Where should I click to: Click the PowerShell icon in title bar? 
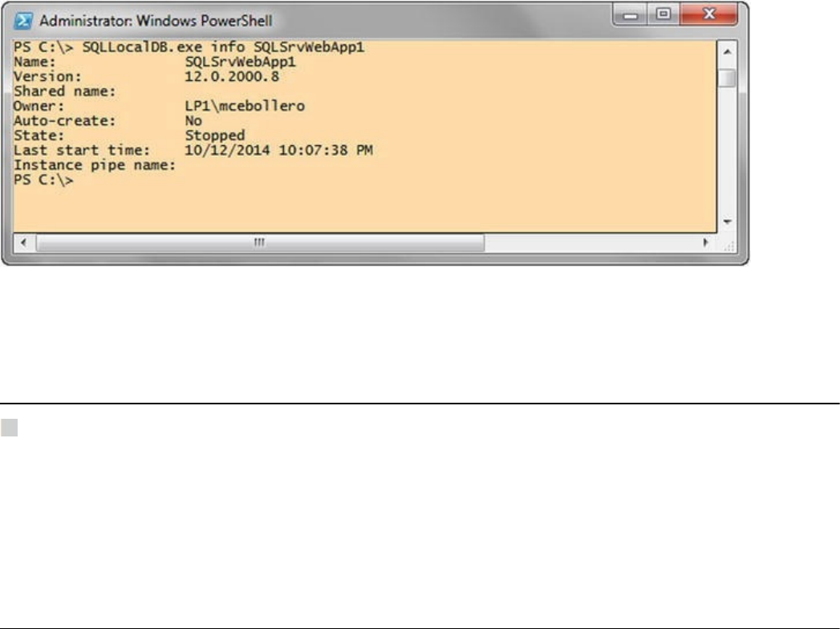tap(23, 21)
